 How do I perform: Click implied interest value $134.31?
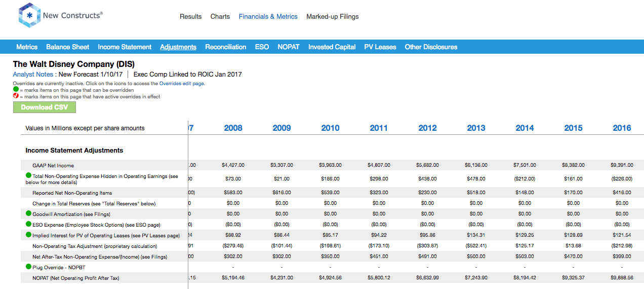476,235
